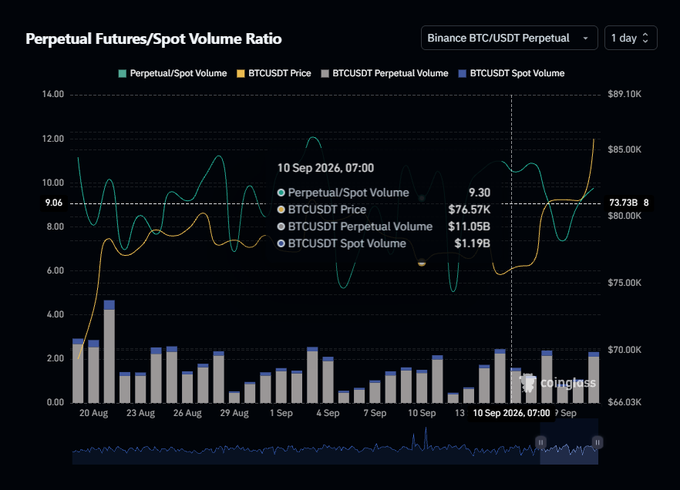Click the '26 Aug' axis label
The width and height of the screenshot is (680, 490).
coord(187,413)
